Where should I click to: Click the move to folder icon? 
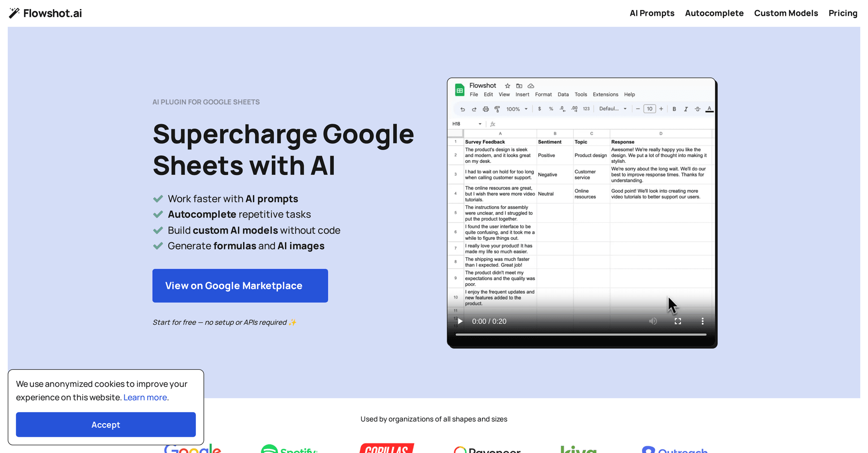(519, 86)
